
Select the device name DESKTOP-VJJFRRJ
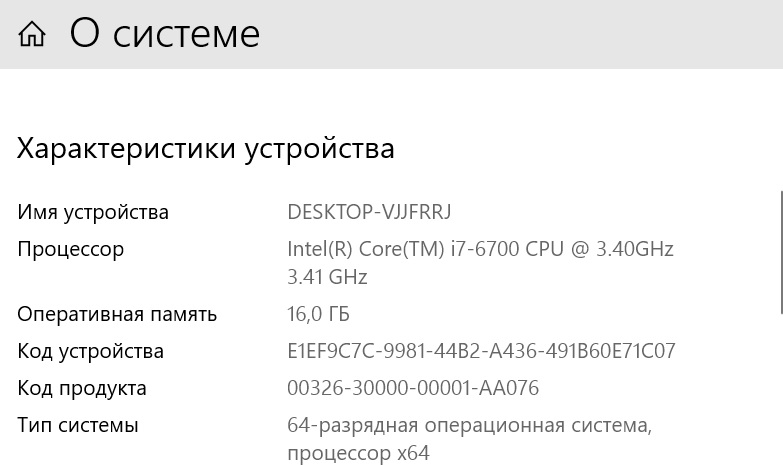[369, 212]
